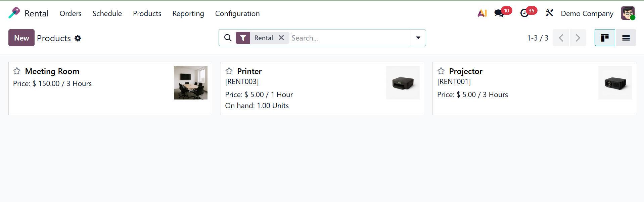The height and width of the screenshot is (202, 644).
Task: Star the Projector product
Action: coord(441,71)
